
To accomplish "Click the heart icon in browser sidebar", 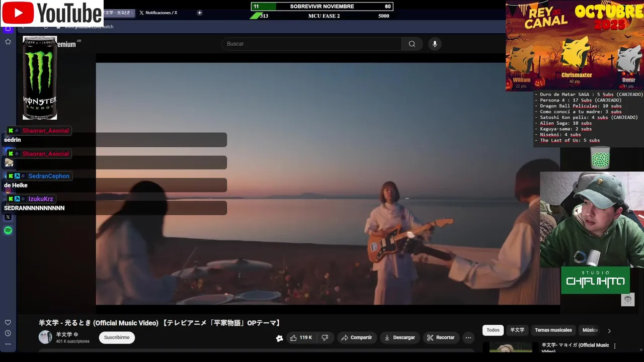I will [8, 322].
